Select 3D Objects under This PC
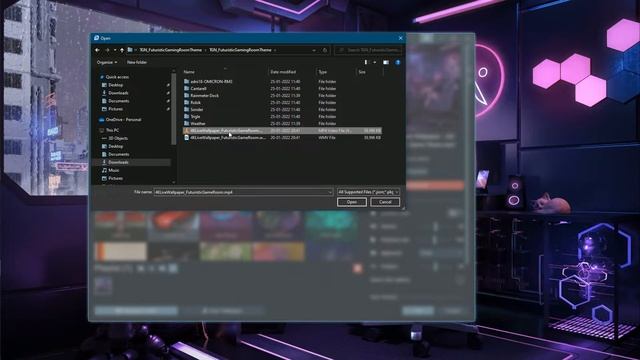Image resolution: width=640 pixels, height=360 pixels. tap(118, 138)
